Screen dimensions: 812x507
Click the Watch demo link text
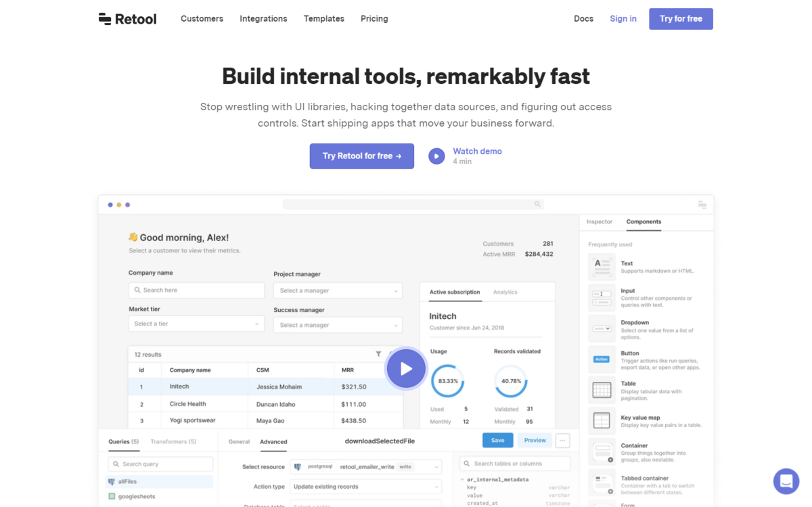477,151
